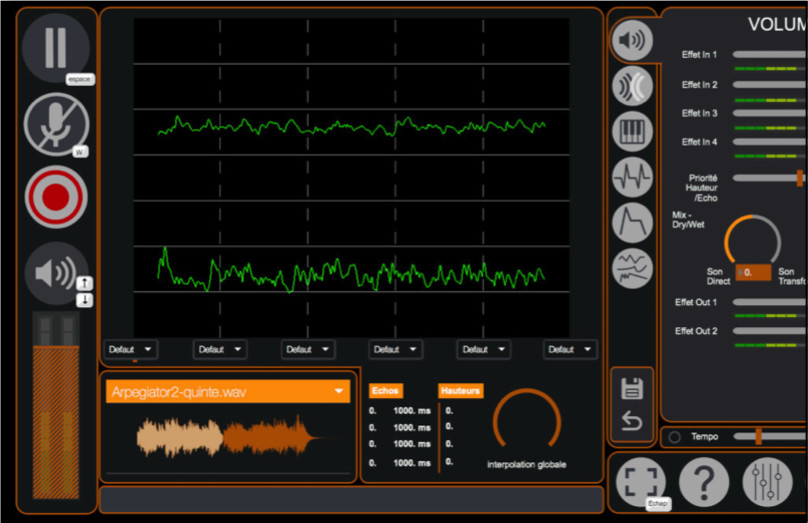Toggle fullscreen with the brackets icon
The image size is (808, 523).
coord(641,482)
